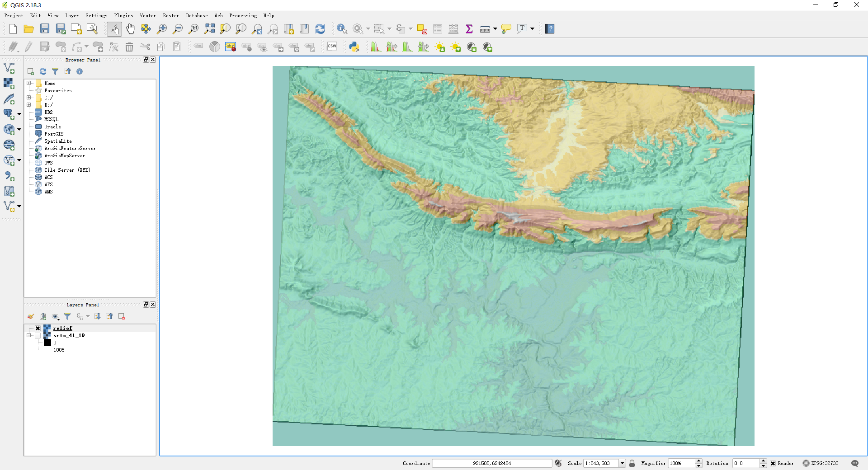
Task: Collapse the srtm_41_19 layer entry
Action: pyautogui.click(x=29, y=335)
